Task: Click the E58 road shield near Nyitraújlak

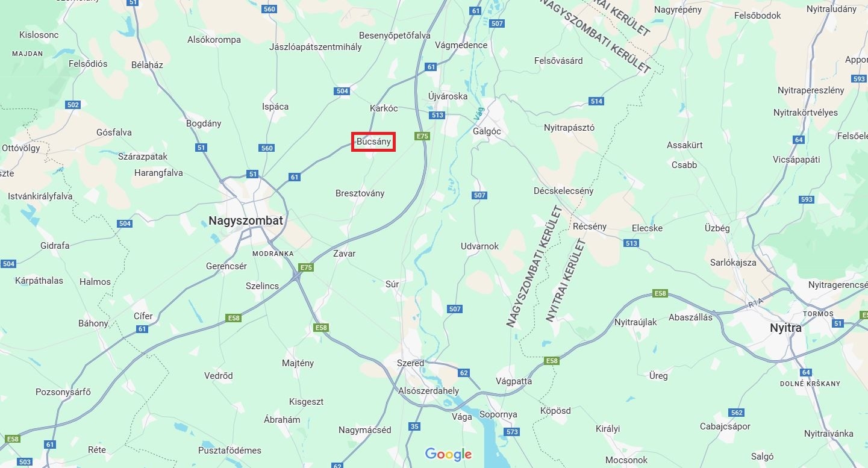Action: 660,293
